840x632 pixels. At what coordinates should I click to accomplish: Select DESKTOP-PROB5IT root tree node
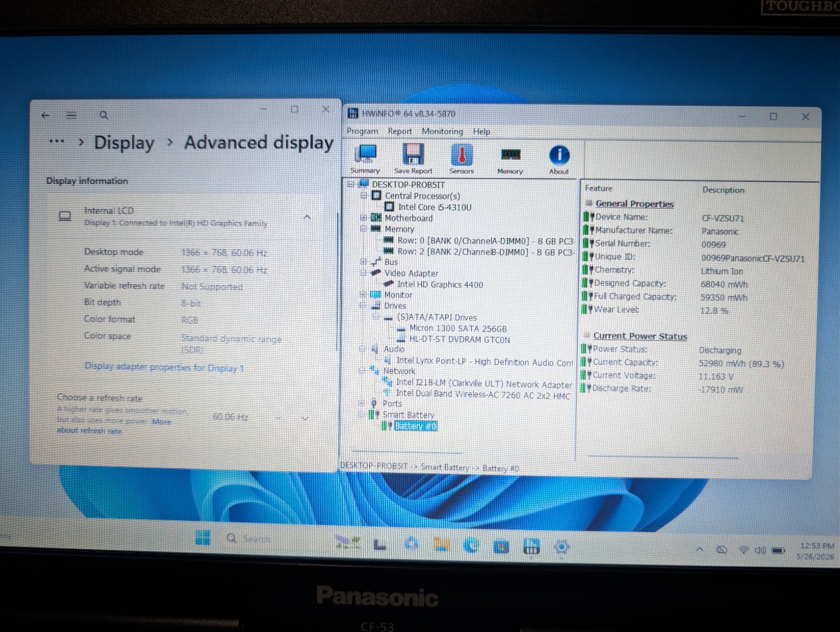(408, 185)
